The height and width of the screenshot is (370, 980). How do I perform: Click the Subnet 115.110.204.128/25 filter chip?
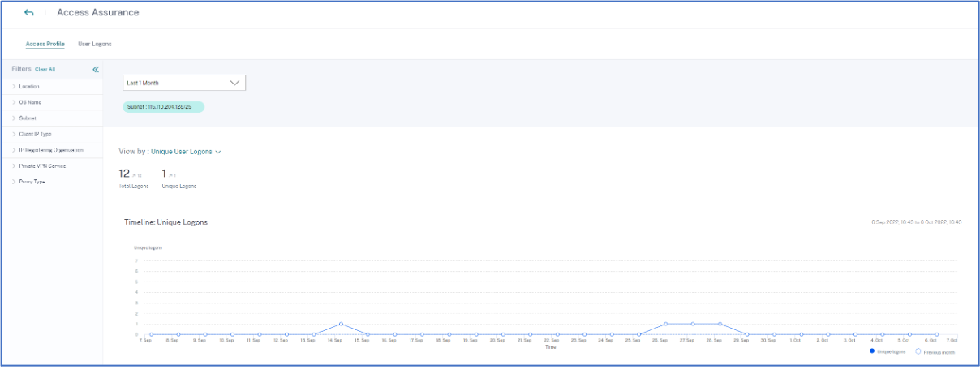point(164,106)
